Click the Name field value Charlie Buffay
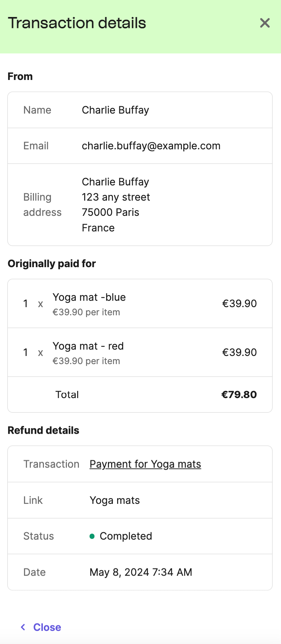Image resolution: width=281 pixels, height=644 pixels. pyautogui.click(x=115, y=110)
